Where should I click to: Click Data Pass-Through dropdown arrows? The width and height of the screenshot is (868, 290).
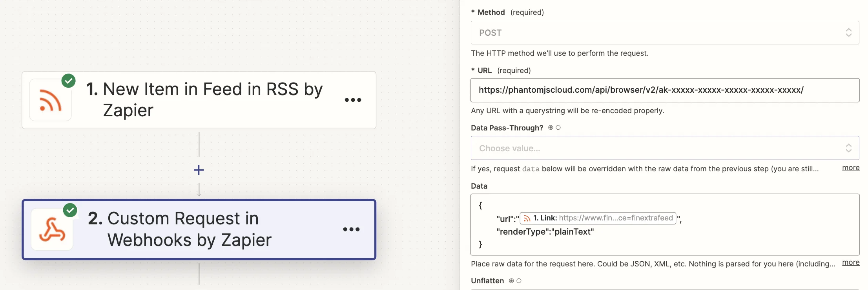pyautogui.click(x=848, y=148)
